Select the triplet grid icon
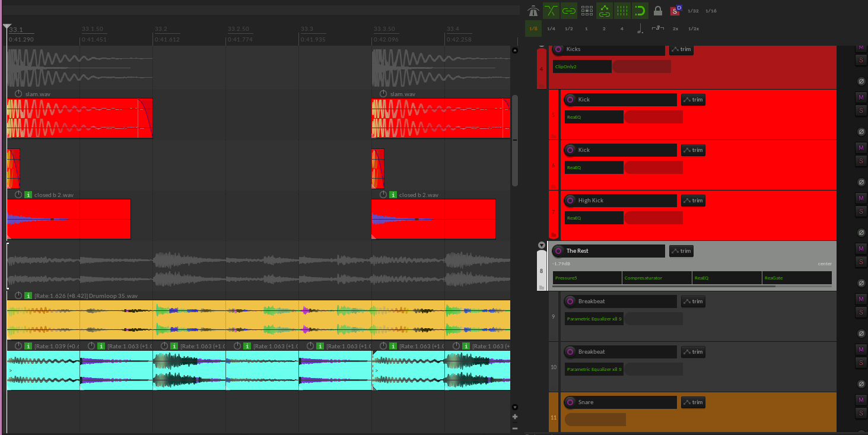Screen dimensions: 868x435 point(657,28)
